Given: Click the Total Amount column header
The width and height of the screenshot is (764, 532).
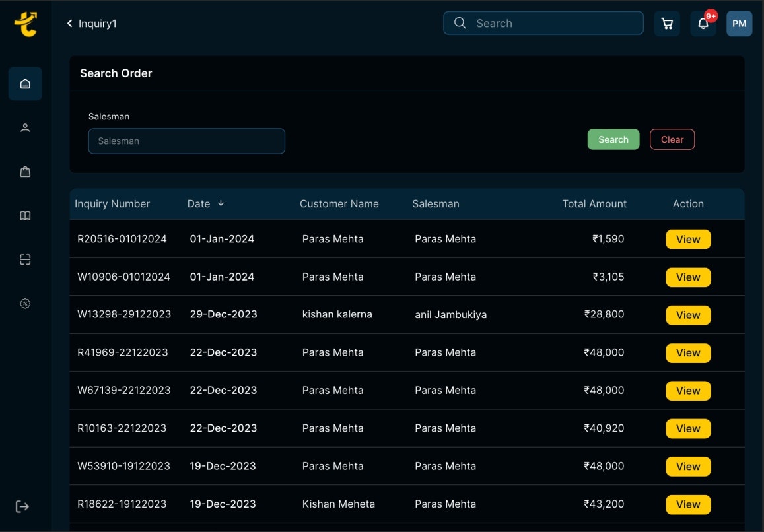Looking at the screenshot, I should 594,204.
